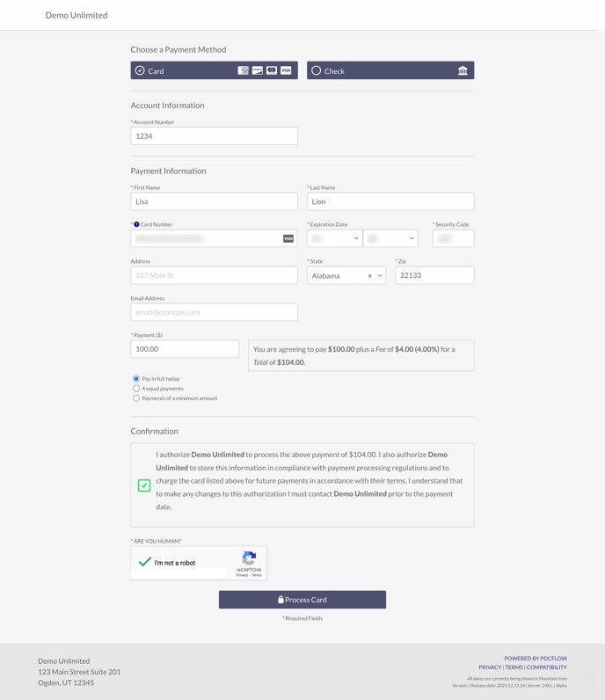Clear the Alabama state selection
605x700 pixels.
[x=369, y=276]
